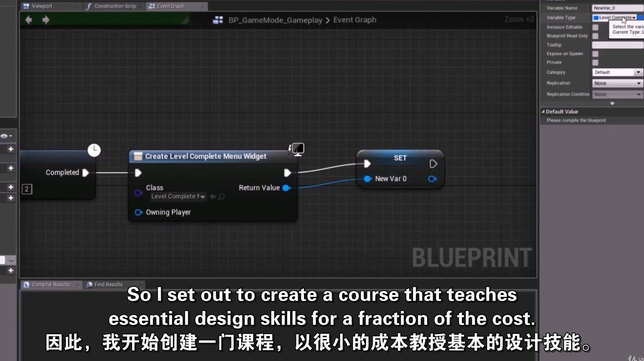The height and width of the screenshot is (361, 644).
Task: Select the SET node title
Action: coord(400,158)
